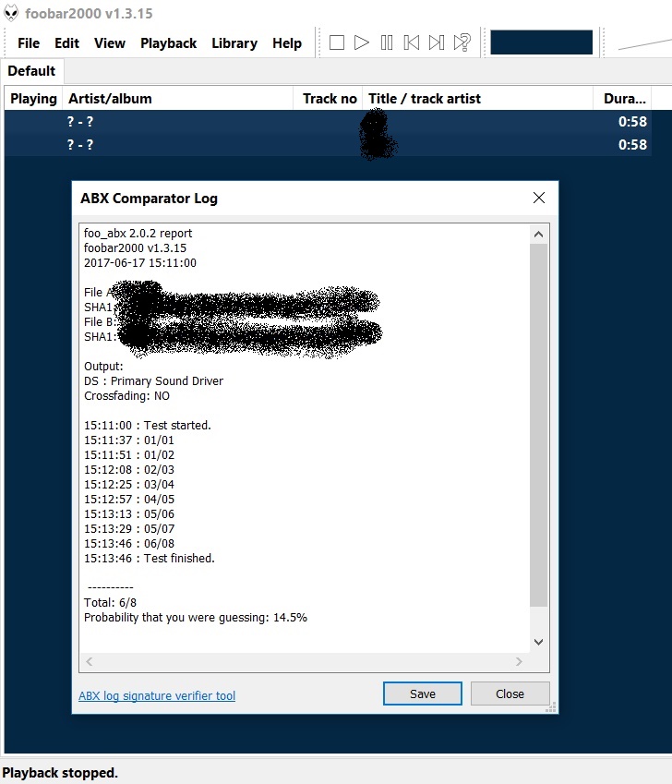Play a random track
672x784 pixels.
click(x=462, y=42)
